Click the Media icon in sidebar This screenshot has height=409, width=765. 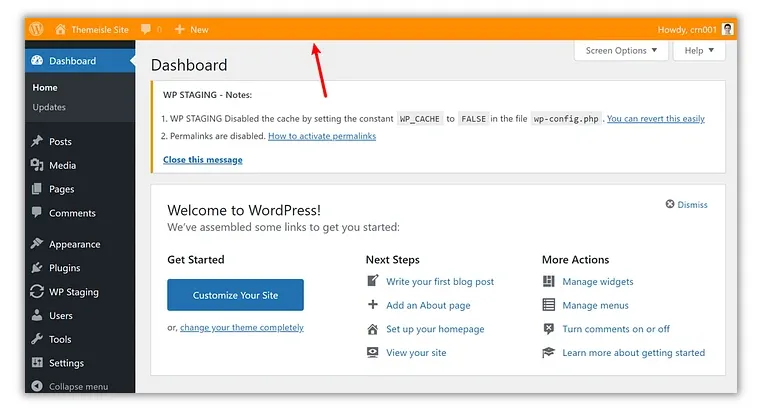[x=37, y=165]
